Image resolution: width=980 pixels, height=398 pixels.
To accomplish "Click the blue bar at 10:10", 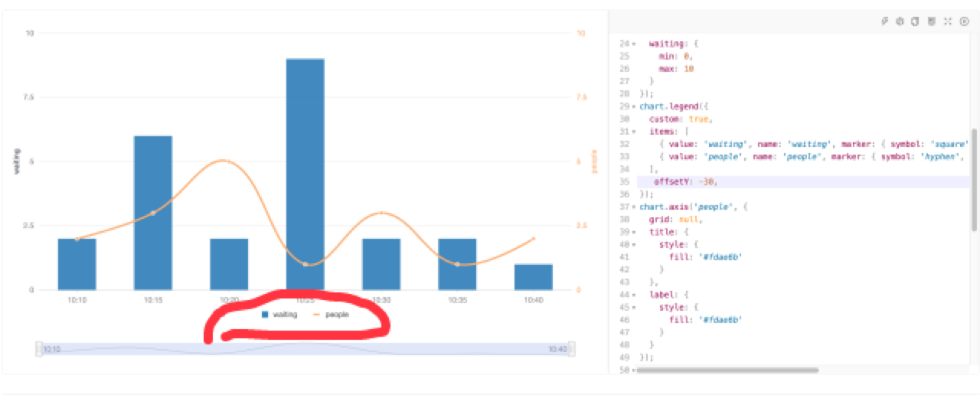I will tap(77, 264).
